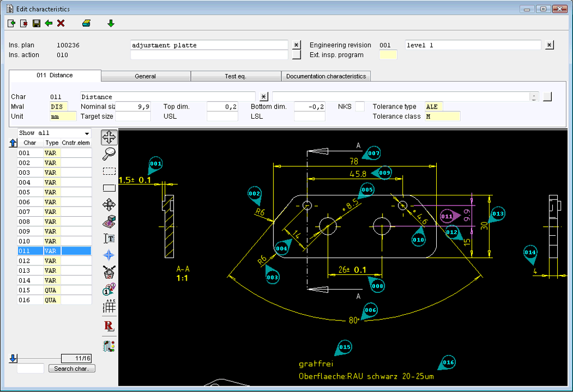Click the print icon in top toolbar

[86, 23]
